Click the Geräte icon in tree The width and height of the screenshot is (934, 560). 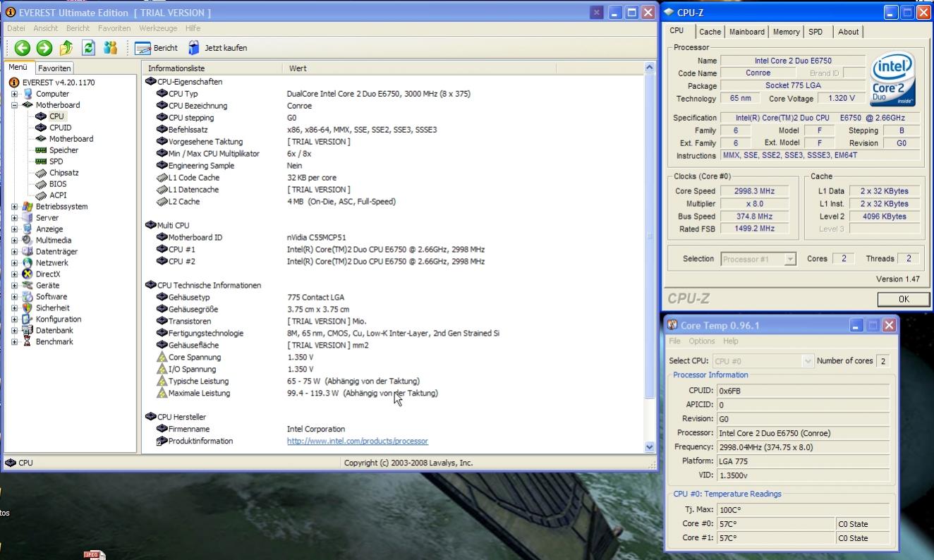(27, 286)
